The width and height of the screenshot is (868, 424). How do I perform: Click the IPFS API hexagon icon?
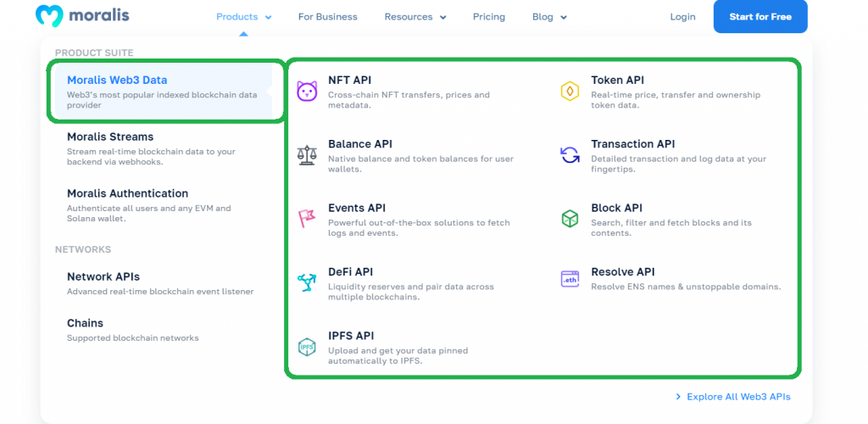point(307,347)
